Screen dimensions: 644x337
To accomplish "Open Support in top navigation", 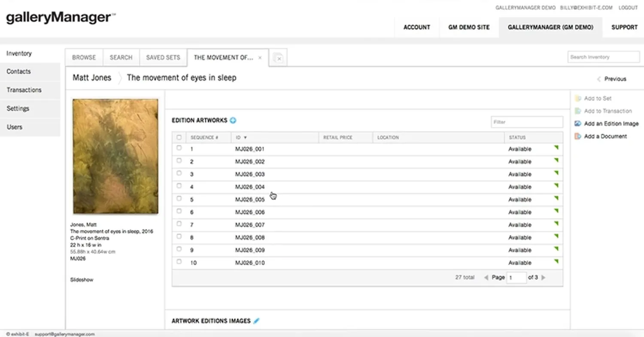I will pyautogui.click(x=624, y=27).
